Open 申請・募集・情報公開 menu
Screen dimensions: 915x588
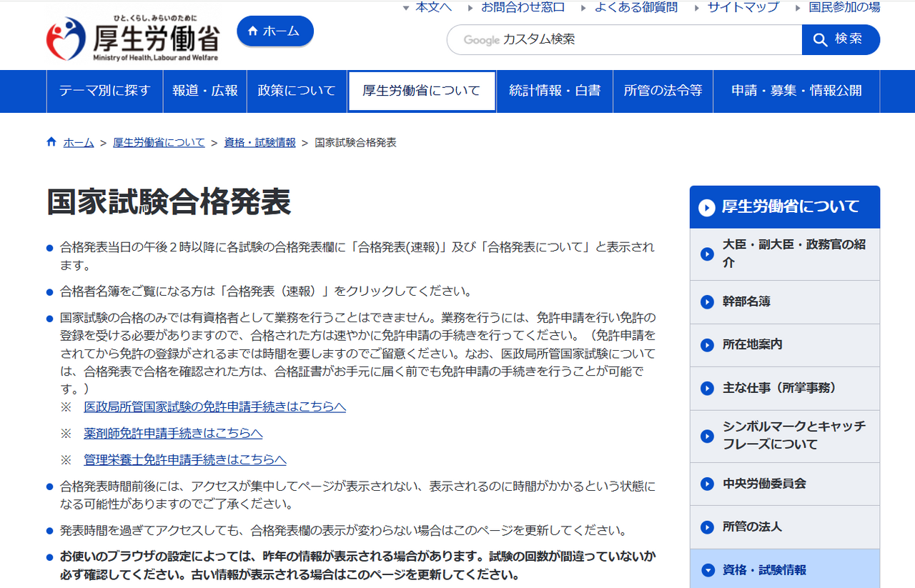[x=796, y=91]
